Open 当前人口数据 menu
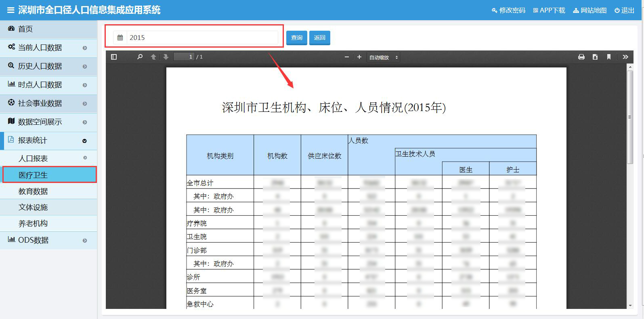This screenshot has width=644, height=319. tap(48, 48)
